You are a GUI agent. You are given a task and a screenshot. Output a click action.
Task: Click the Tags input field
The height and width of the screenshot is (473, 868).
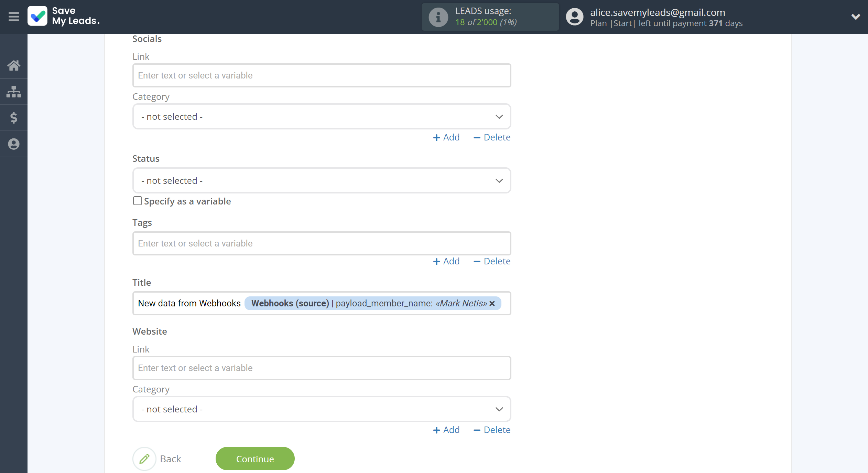pyautogui.click(x=322, y=243)
